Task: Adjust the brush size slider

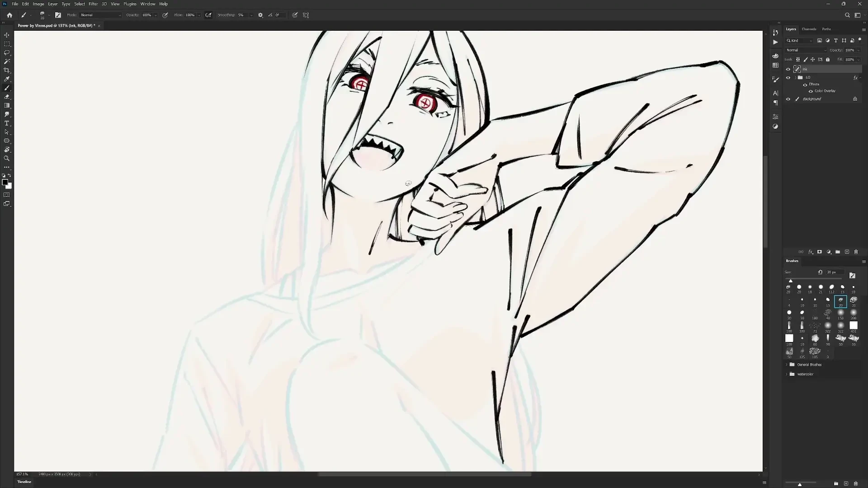Action: point(791,281)
